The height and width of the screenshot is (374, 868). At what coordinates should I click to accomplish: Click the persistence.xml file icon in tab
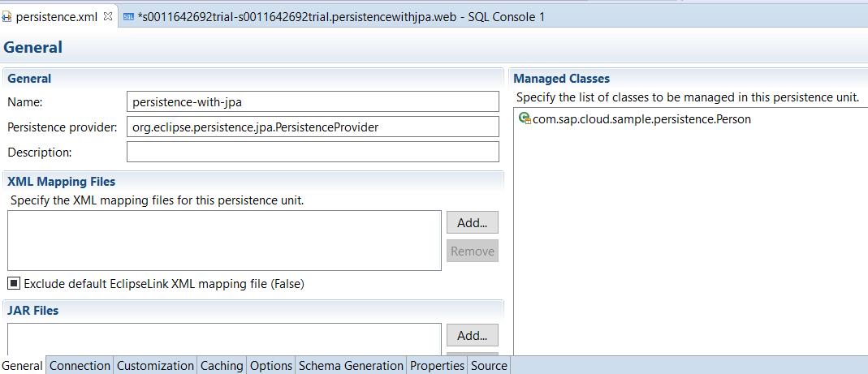click(7, 17)
